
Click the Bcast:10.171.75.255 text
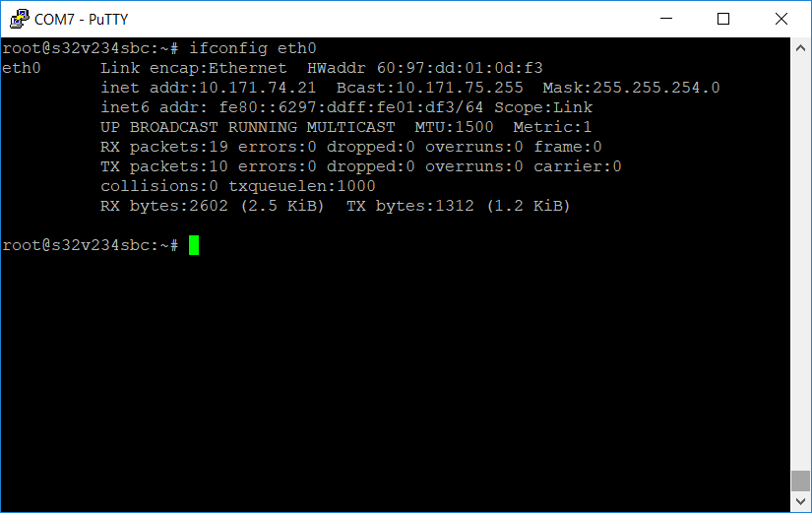point(430,88)
